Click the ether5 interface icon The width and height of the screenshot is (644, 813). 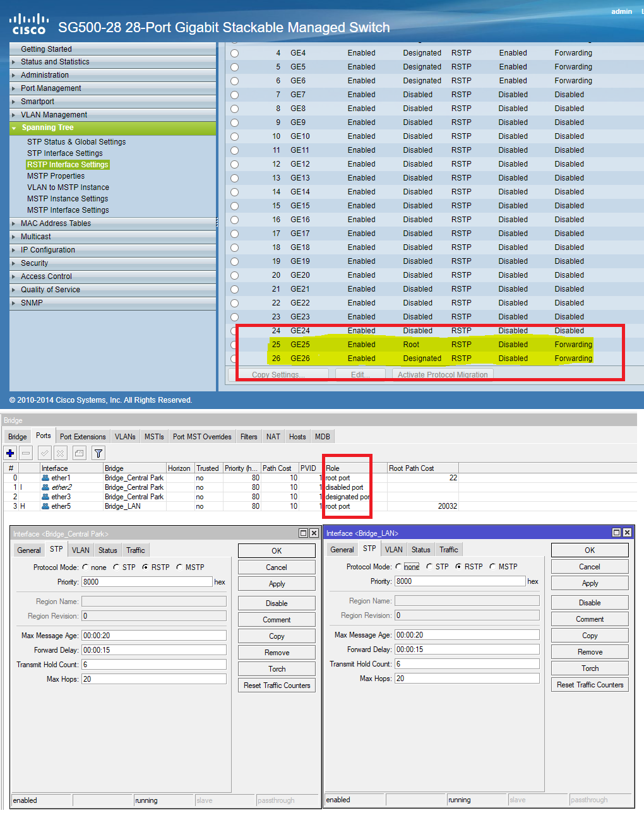tap(45, 506)
